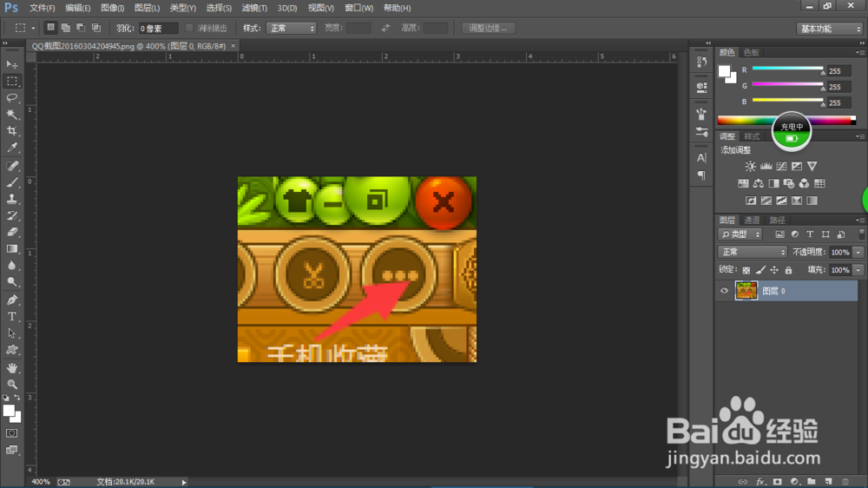Open the 滤镜(T) menu

(254, 8)
